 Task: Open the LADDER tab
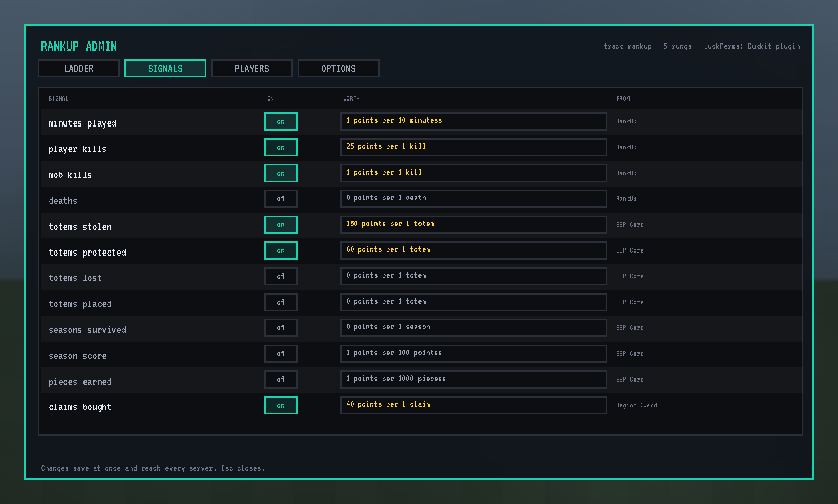click(x=79, y=68)
